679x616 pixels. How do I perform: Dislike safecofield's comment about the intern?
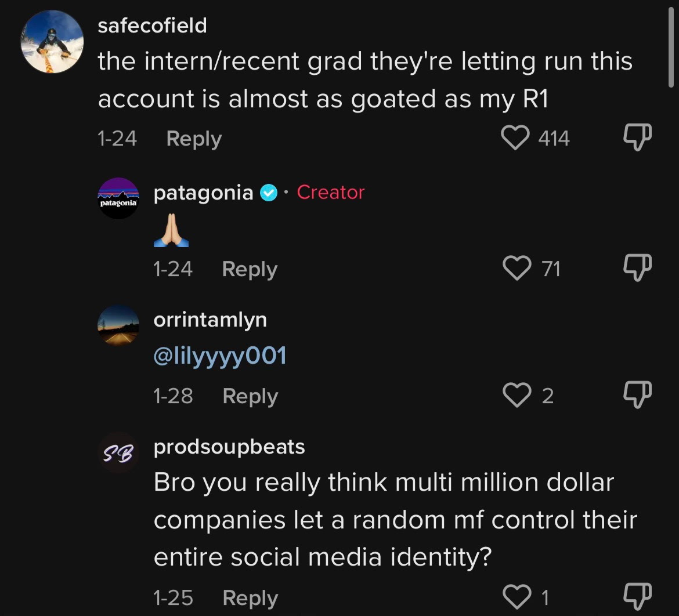(637, 139)
